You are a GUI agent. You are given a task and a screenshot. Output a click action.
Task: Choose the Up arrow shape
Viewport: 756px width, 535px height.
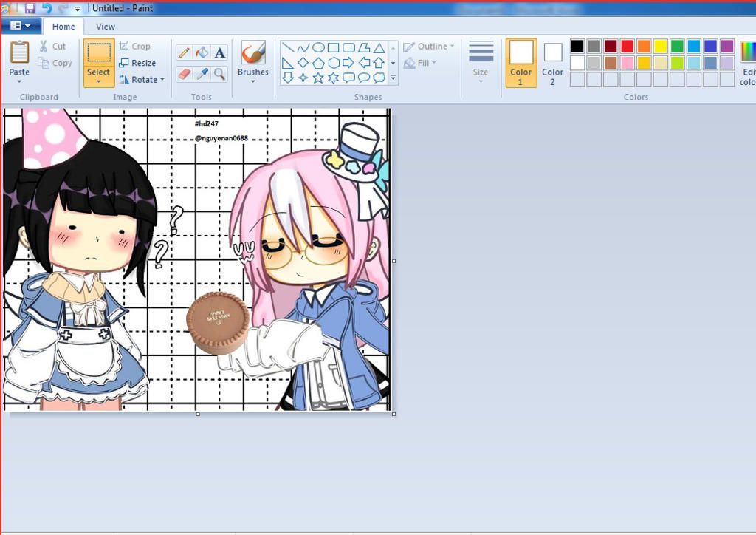(379, 63)
